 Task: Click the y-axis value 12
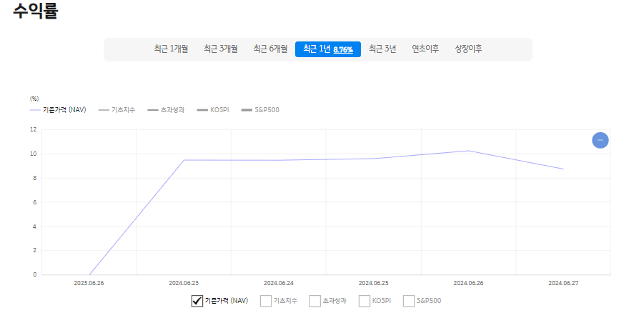34,129
